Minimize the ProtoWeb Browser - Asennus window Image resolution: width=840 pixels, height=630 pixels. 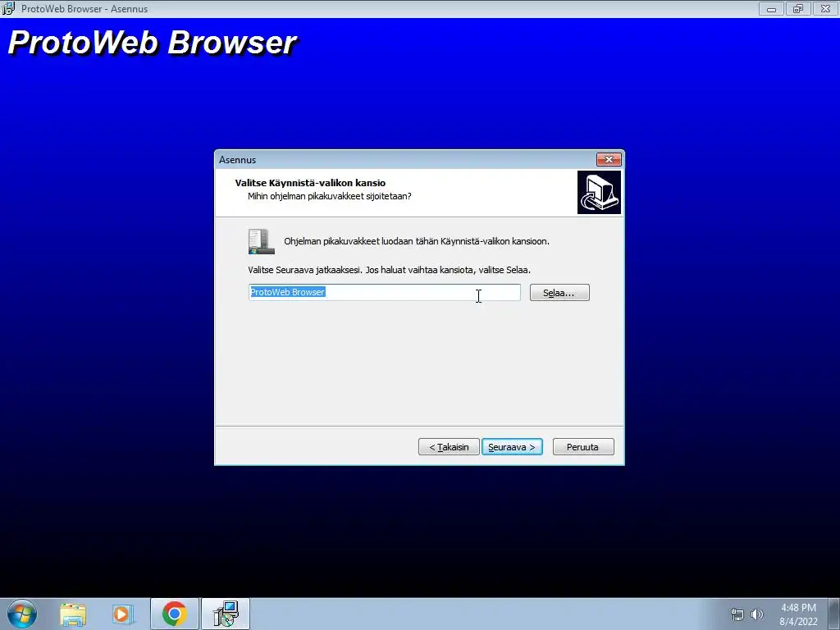771,8
